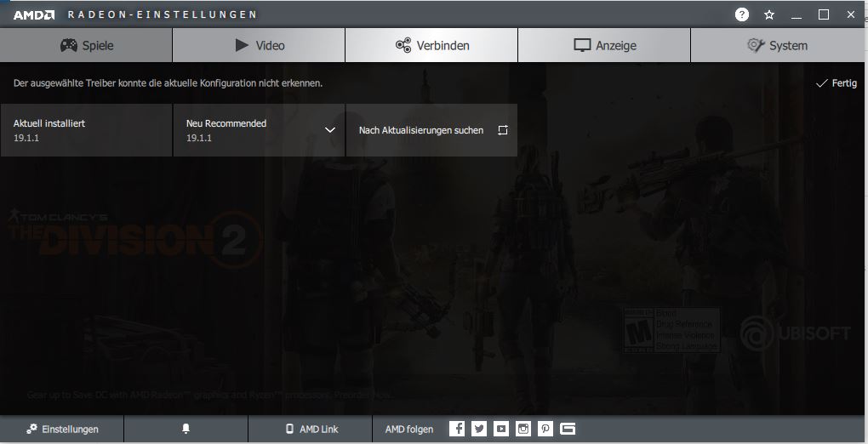This screenshot has width=868, height=444.
Task: Open AMD Pinterest page icon
Action: 545,429
